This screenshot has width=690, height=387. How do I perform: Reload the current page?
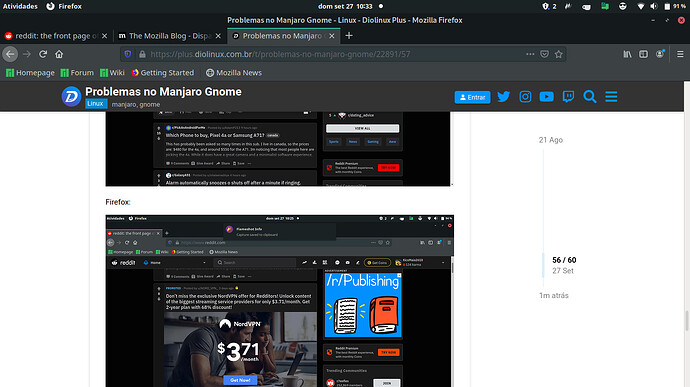pos(43,54)
